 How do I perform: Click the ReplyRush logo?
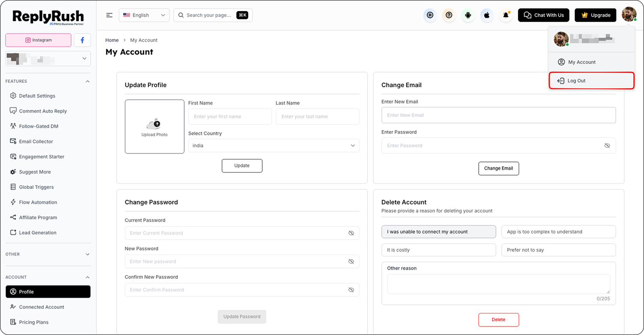pos(48,17)
